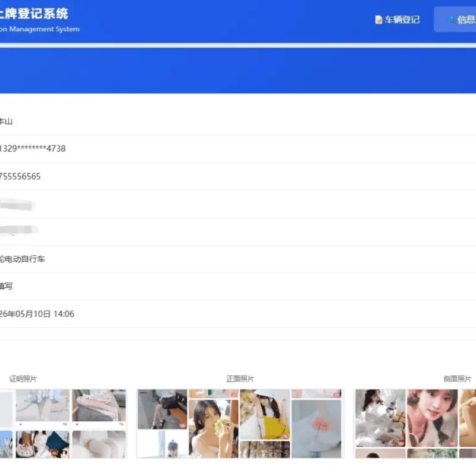Image resolution: width=476 pixels, height=476 pixels.
Task: Click the 证明照片 label
Action: tap(23, 378)
